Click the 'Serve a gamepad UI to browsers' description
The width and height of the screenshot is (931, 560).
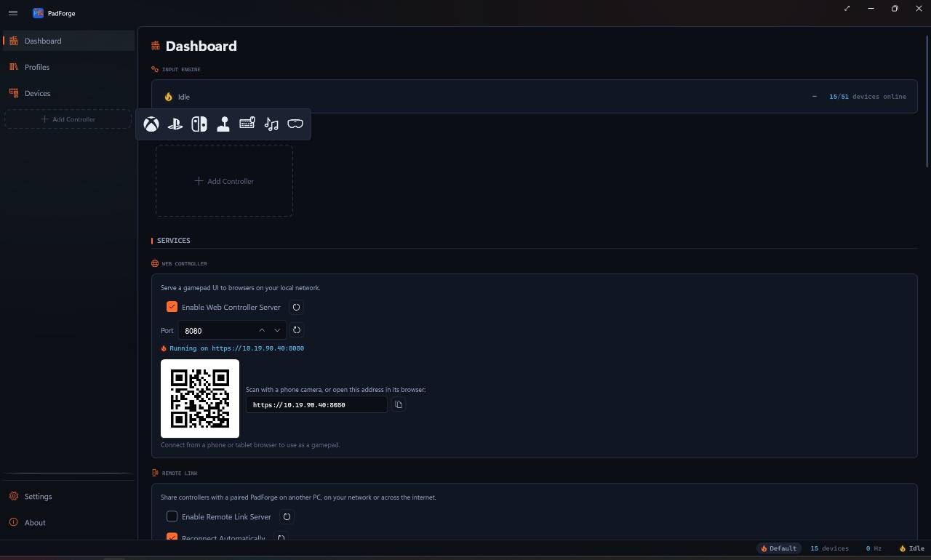point(240,288)
